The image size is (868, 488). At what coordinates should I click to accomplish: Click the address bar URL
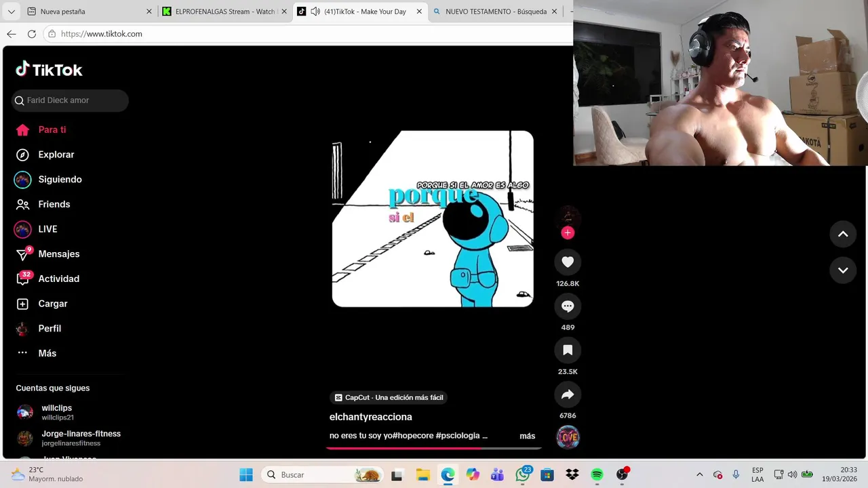coord(102,34)
